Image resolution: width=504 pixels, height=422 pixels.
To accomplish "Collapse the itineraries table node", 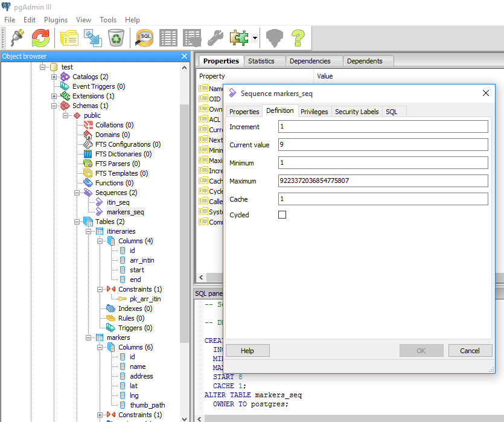I will click(x=88, y=231).
